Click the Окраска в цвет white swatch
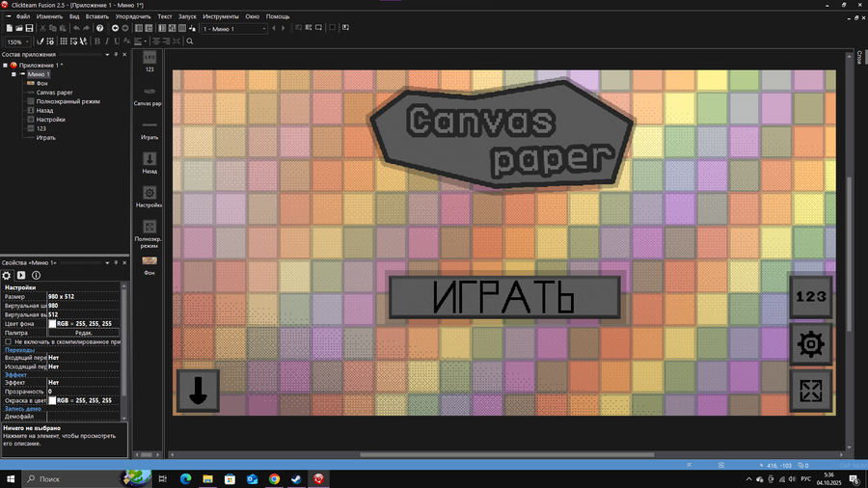Screen dimensions: 868x488 pyautogui.click(x=52, y=400)
